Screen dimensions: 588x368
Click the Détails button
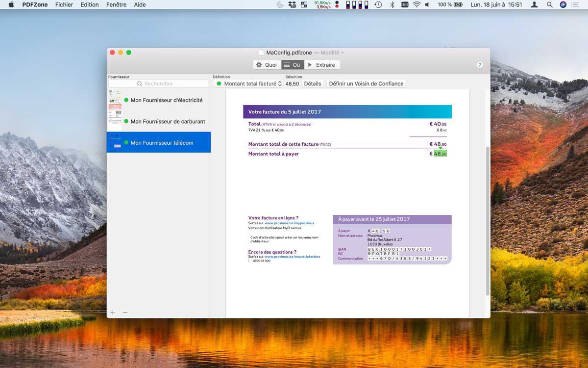click(313, 84)
